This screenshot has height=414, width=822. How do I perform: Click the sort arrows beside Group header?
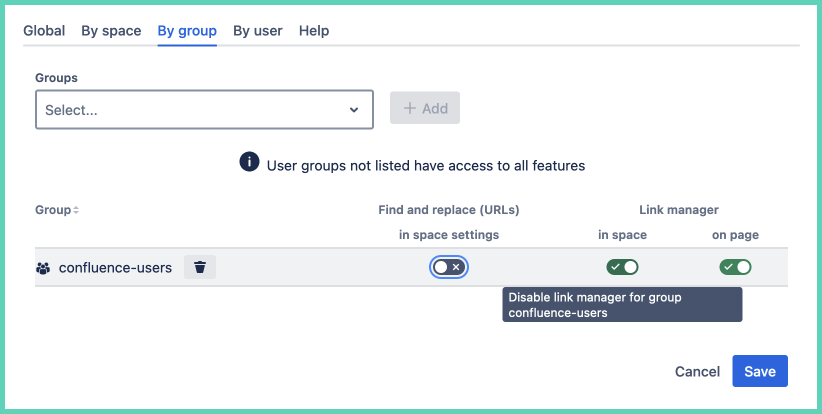[76, 211]
